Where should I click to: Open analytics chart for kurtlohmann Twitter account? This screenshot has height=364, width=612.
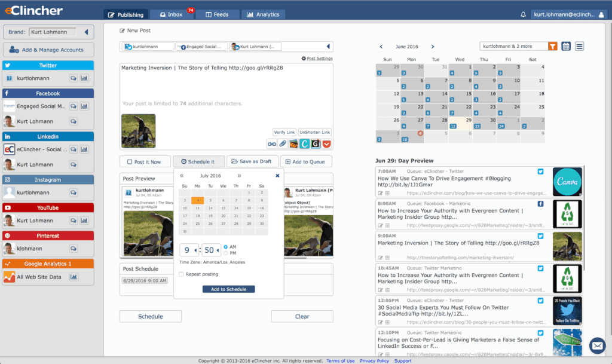[x=84, y=78]
